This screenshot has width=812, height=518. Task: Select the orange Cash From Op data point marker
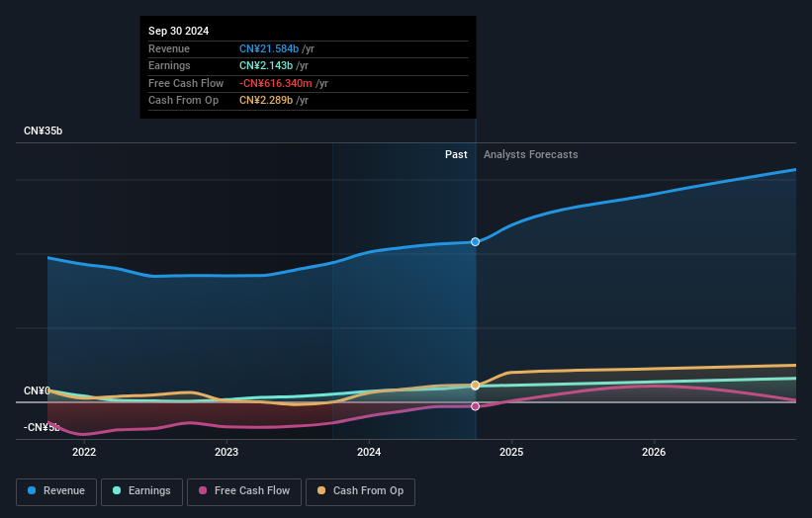coord(475,385)
